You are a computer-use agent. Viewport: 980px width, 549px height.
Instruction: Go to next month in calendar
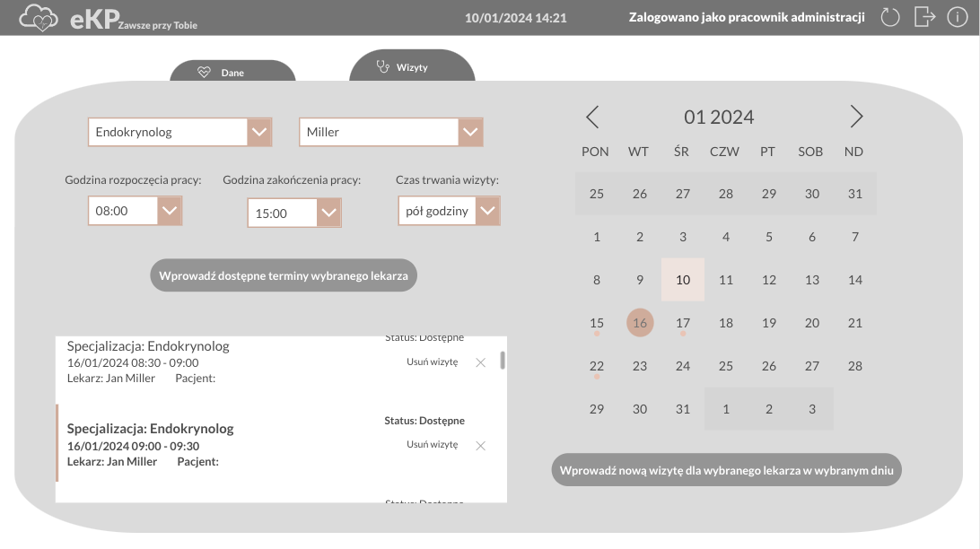coord(856,117)
